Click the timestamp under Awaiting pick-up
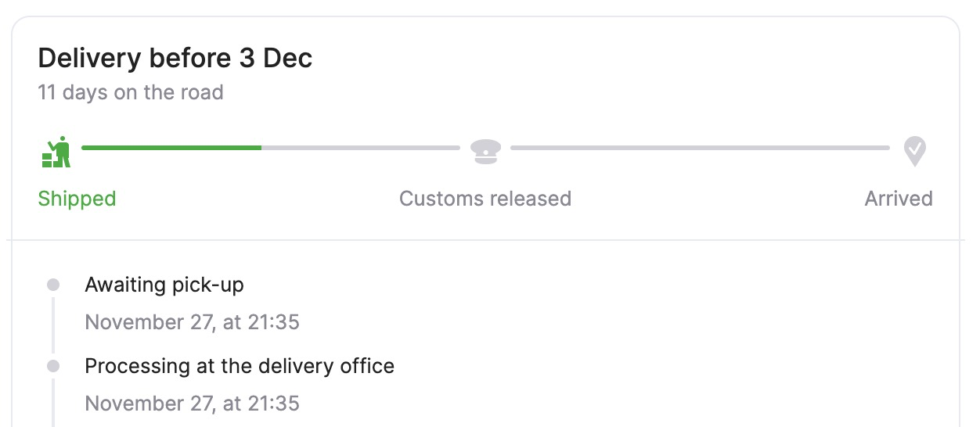980x427 pixels. point(192,322)
